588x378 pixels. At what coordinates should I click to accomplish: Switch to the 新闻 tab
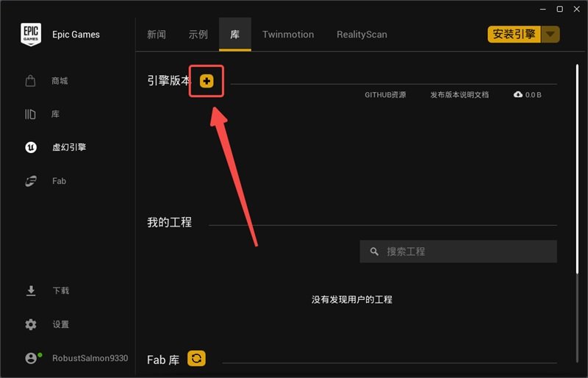coord(157,35)
